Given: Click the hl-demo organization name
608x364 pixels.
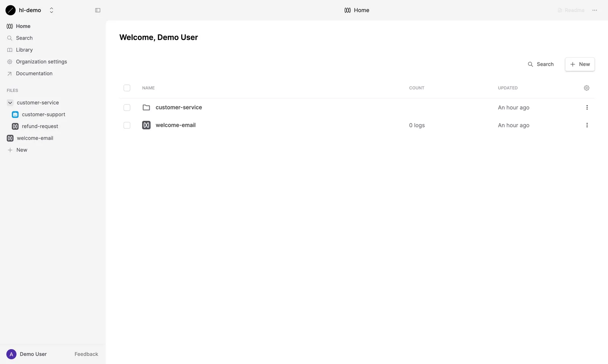Looking at the screenshot, I should (30, 10).
